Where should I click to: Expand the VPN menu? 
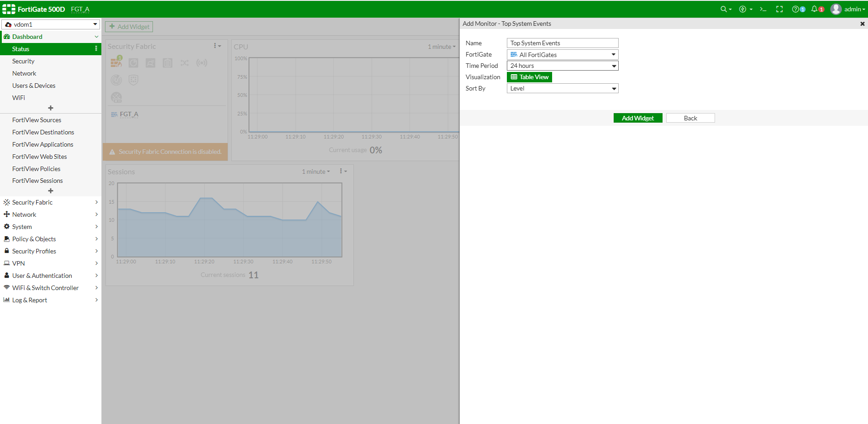click(51, 263)
